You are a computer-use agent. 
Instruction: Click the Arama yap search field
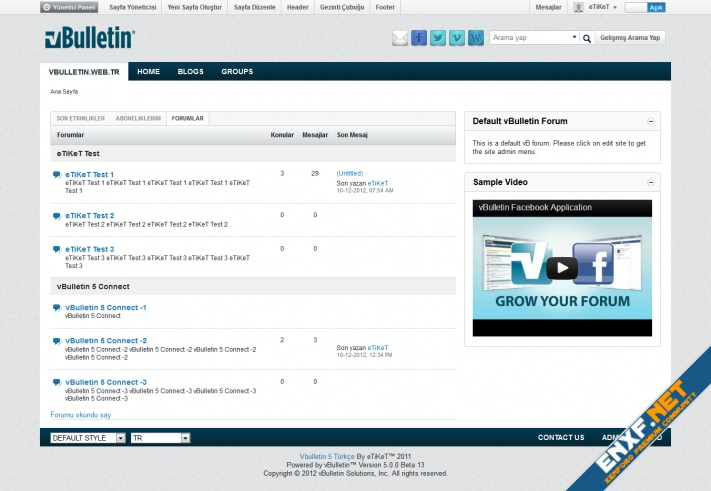click(530, 38)
